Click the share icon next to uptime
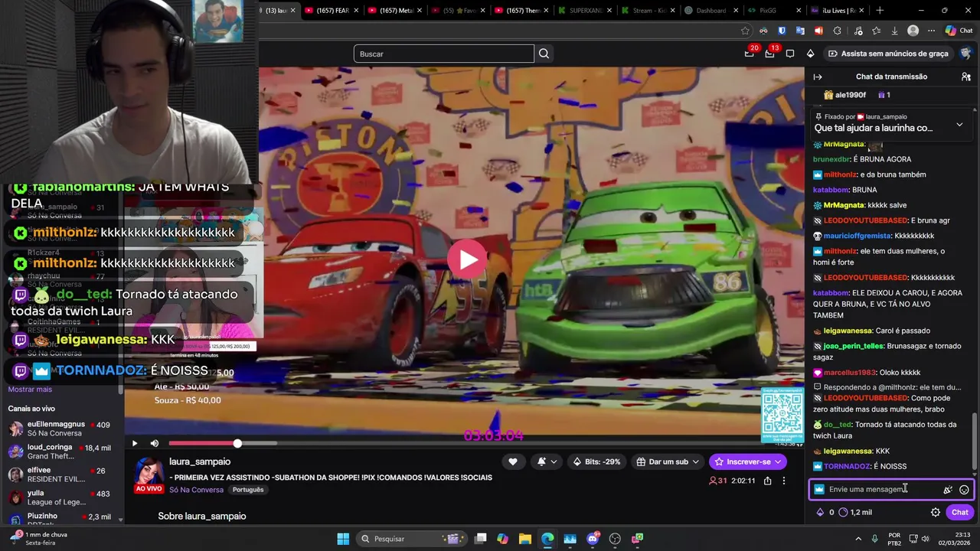 [x=767, y=481]
